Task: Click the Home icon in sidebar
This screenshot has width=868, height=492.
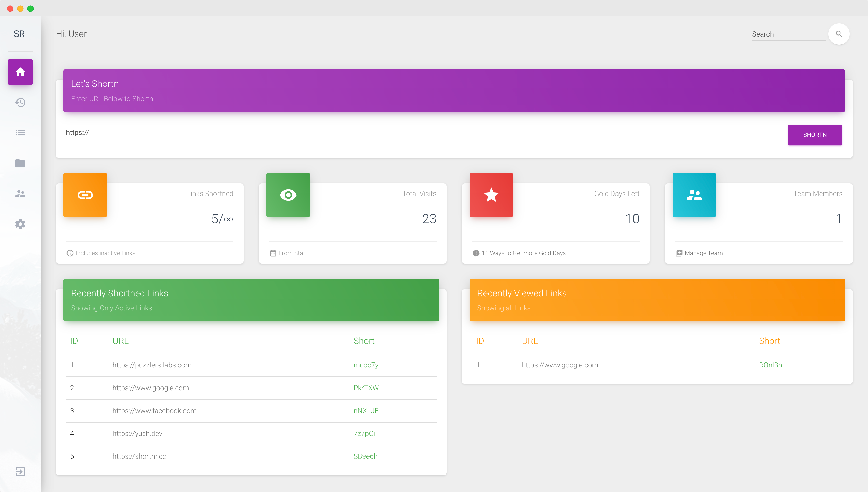Action: coord(20,72)
